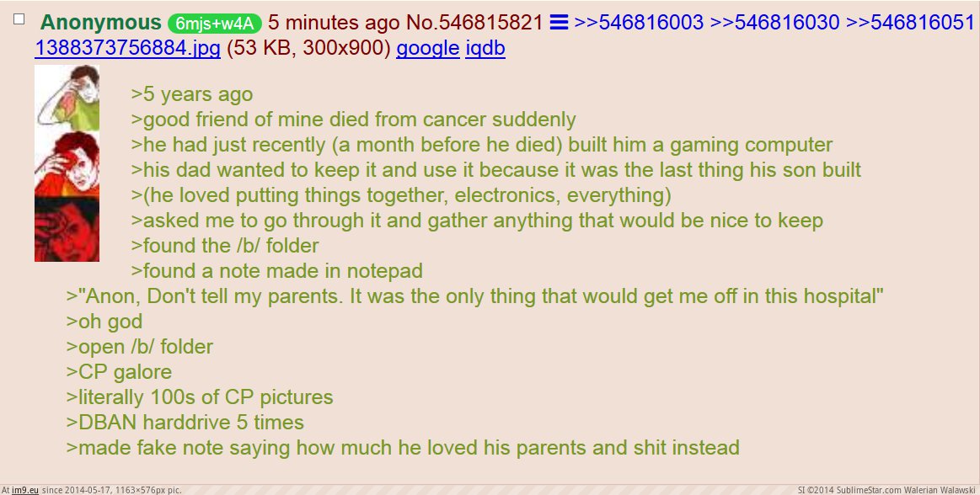Image resolution: width=980 pixels, height=495 pixels.
Task: Click the iqdb image search link
Action: point(485,48)
